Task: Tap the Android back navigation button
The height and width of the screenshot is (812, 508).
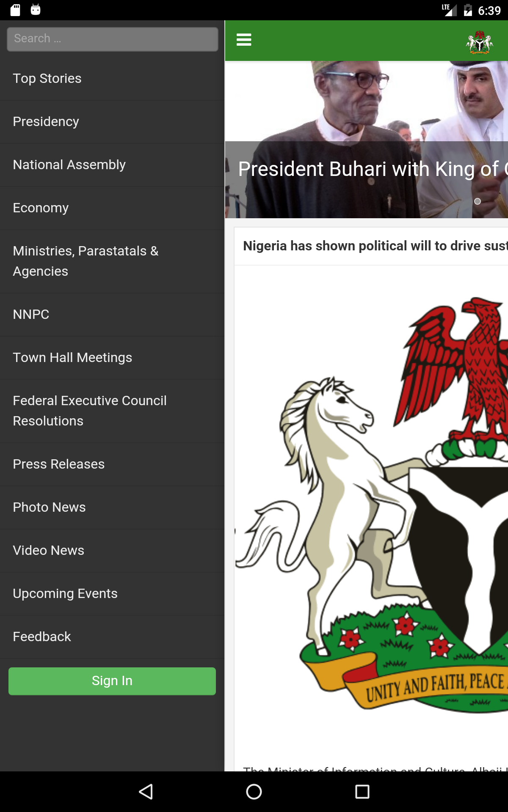Action: [146, 792]
